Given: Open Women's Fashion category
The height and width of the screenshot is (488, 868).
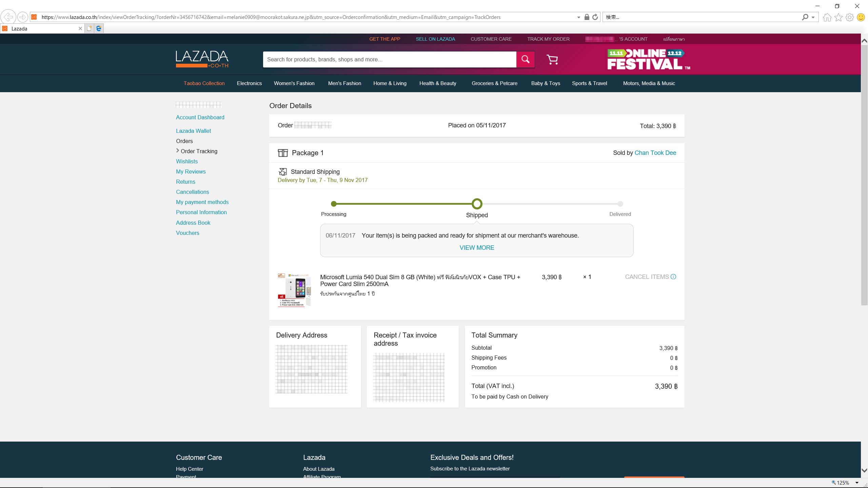Looking at the screenshot, I should click(294, 83).
